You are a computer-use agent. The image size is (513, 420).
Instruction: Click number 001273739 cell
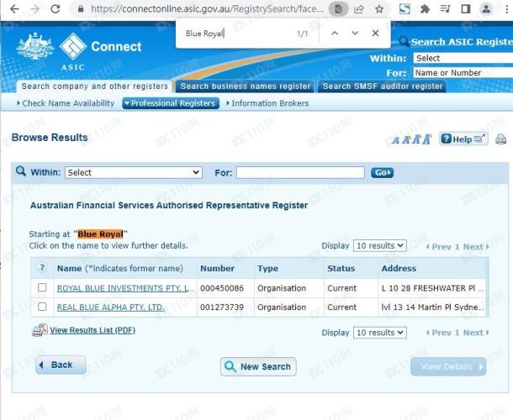(222, 307)
